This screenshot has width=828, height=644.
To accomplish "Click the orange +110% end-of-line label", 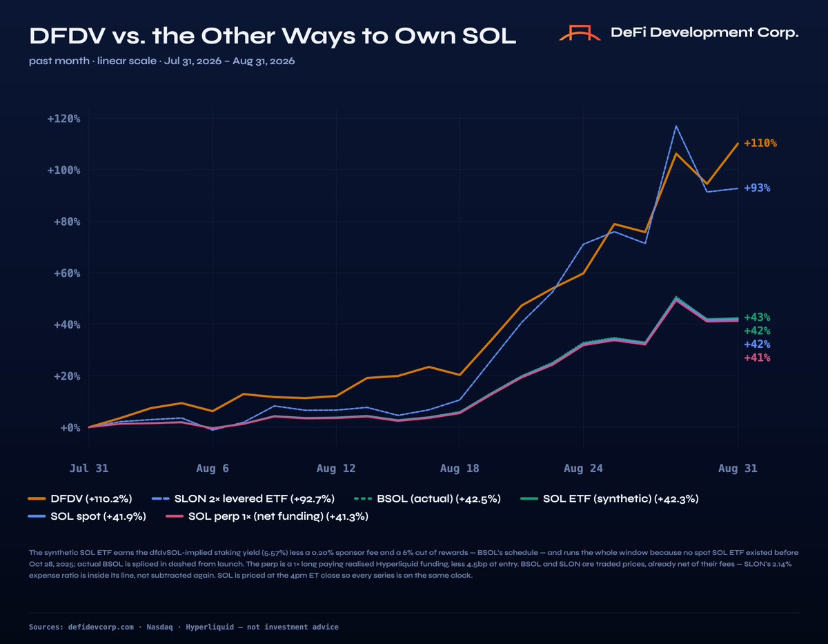I will point(760,144).
